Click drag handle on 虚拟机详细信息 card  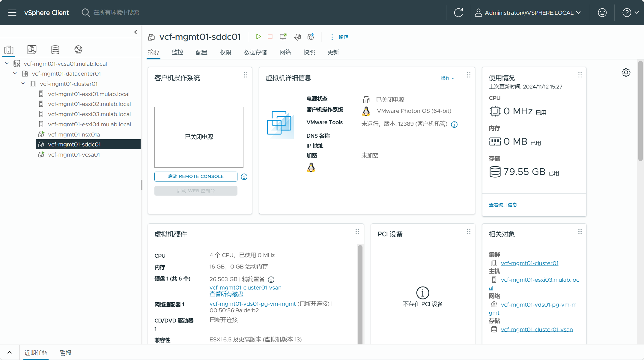coord(469,75)
